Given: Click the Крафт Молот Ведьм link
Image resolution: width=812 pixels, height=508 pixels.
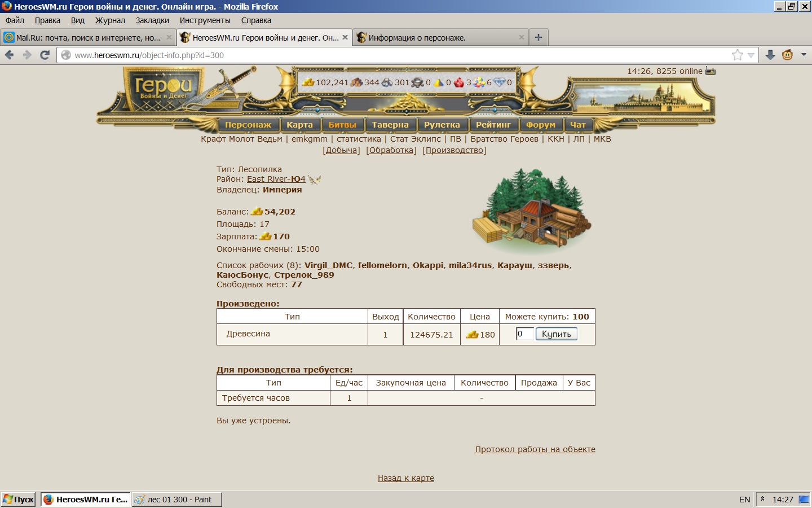Looking at the screenshot, I should pyautogui.click(x=241, y=139).
